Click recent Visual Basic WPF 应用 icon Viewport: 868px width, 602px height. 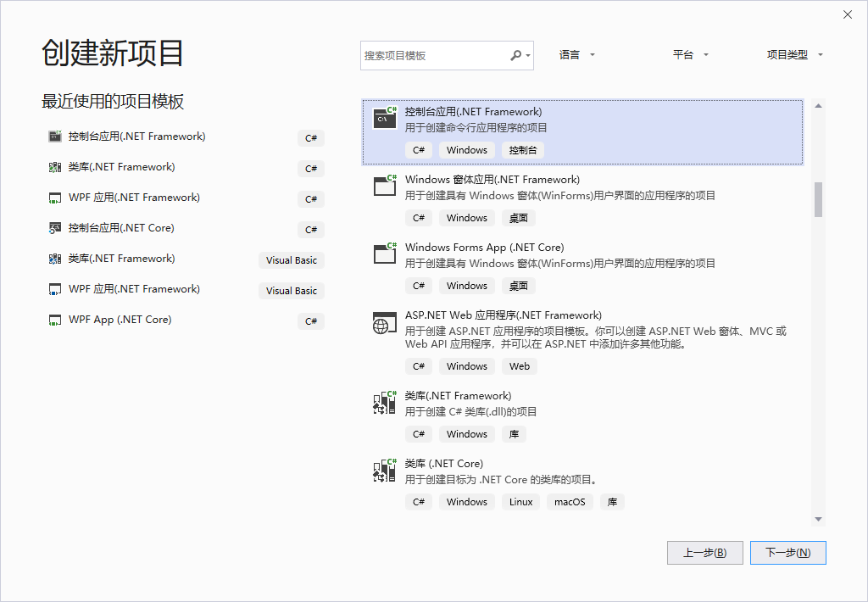(x=55, y=289)
